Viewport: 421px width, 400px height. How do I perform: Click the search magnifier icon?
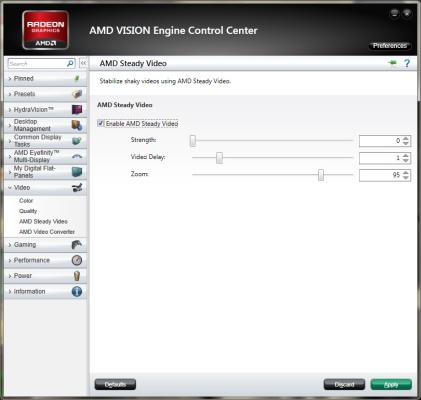point(70,63)
